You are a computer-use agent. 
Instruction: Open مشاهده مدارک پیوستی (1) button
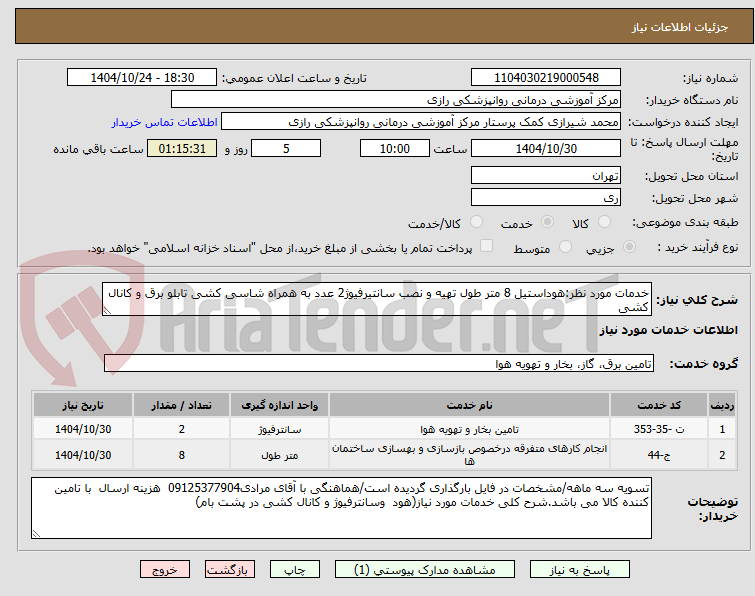click(424, 570)
